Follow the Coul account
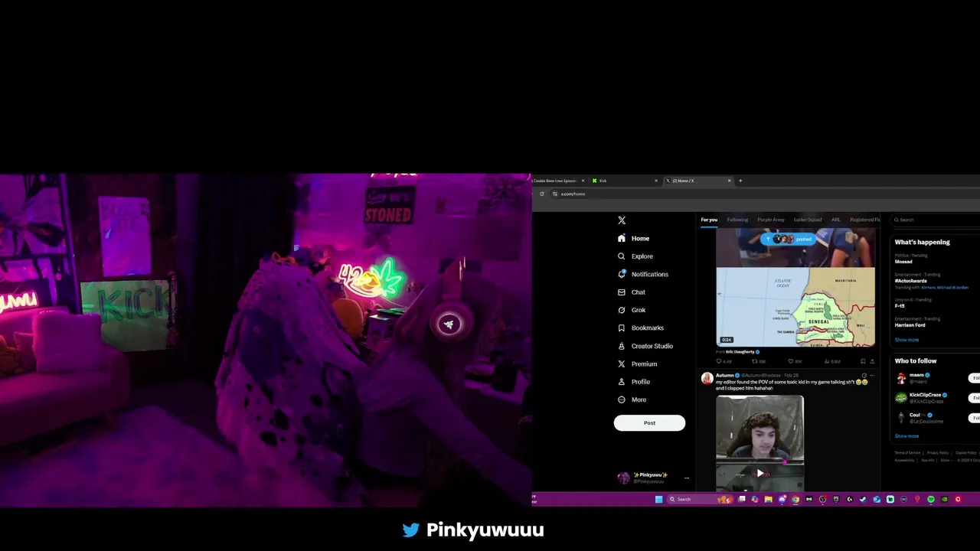This screenshot has width=980, height=551. pos(975,418)
